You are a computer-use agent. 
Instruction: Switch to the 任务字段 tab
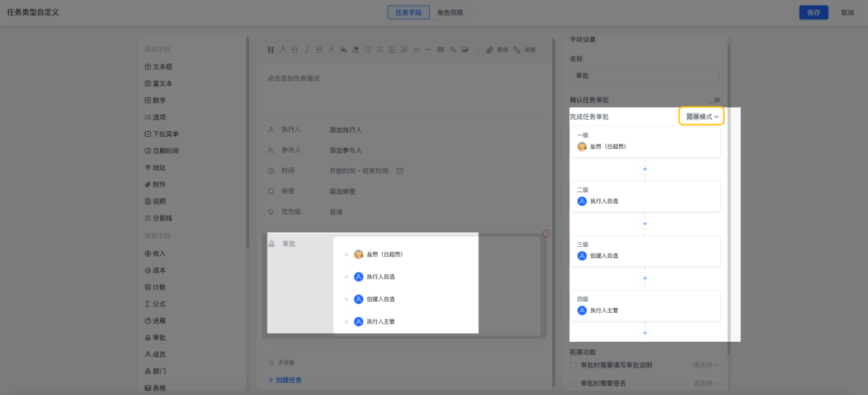pyautogui.click(x=408, y=13)
